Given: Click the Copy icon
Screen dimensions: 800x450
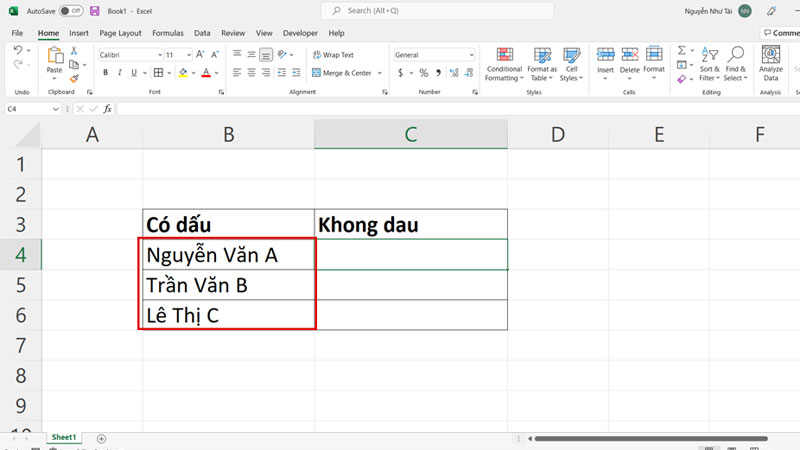Looking at the screenshot, I should (74, 64).
